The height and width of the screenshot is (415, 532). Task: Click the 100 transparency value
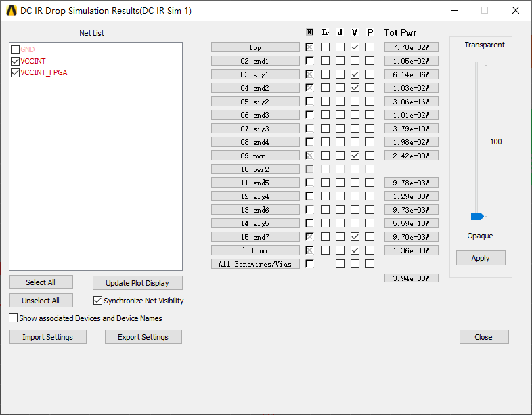495,141
